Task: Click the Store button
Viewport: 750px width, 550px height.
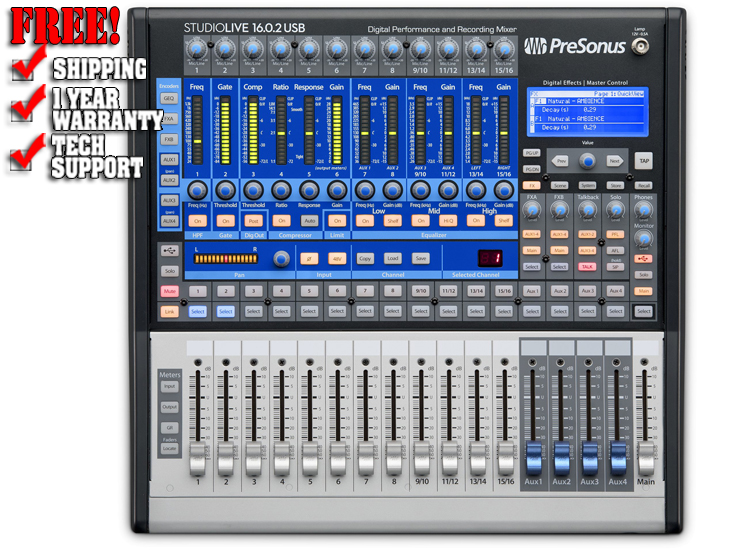Action: click(616, 185)
